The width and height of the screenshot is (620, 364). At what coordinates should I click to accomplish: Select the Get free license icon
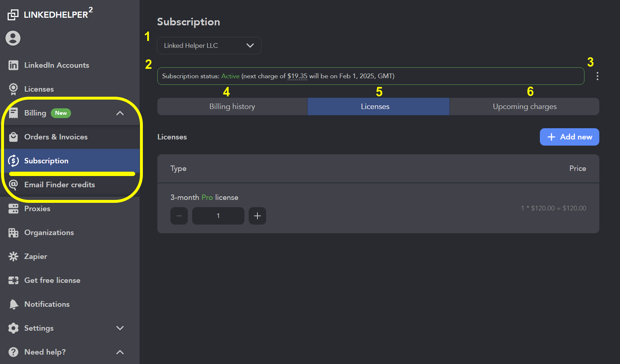tap(13, 280)
